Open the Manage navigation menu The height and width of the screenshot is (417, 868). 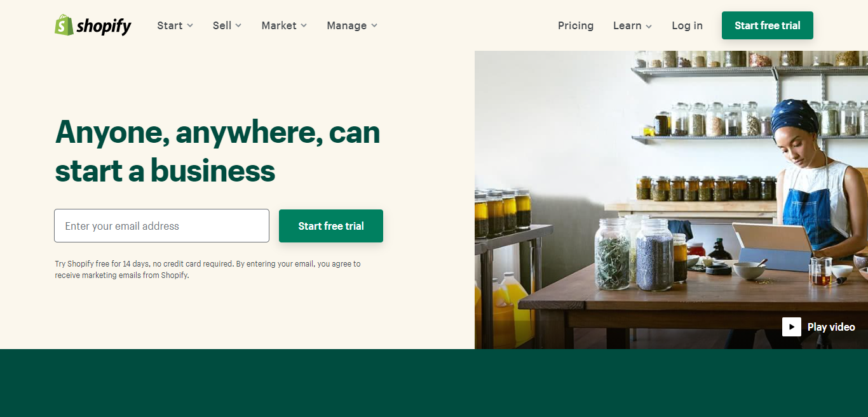tap(346, 25)
